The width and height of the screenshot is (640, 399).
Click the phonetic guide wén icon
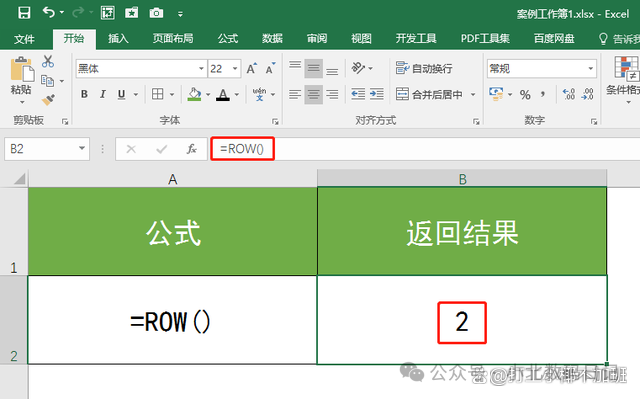click(259, 94)
